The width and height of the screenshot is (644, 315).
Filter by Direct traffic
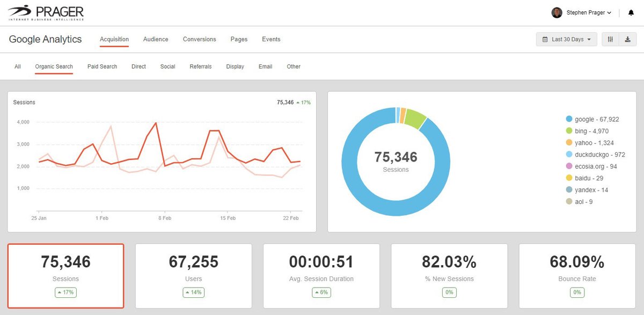(x=138, y=67)
